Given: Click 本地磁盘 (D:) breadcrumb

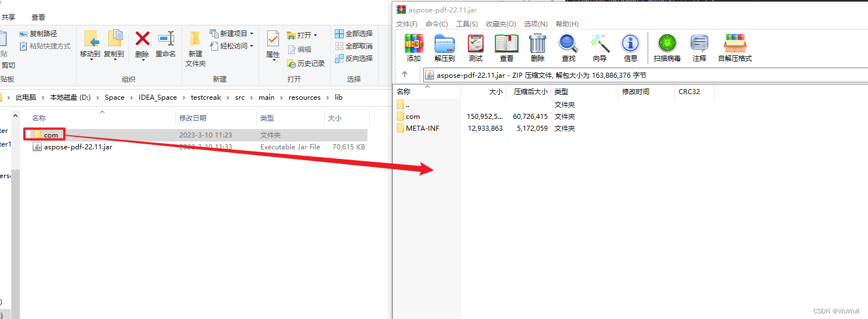Looking at the screenshot, I should coord(70,98).
